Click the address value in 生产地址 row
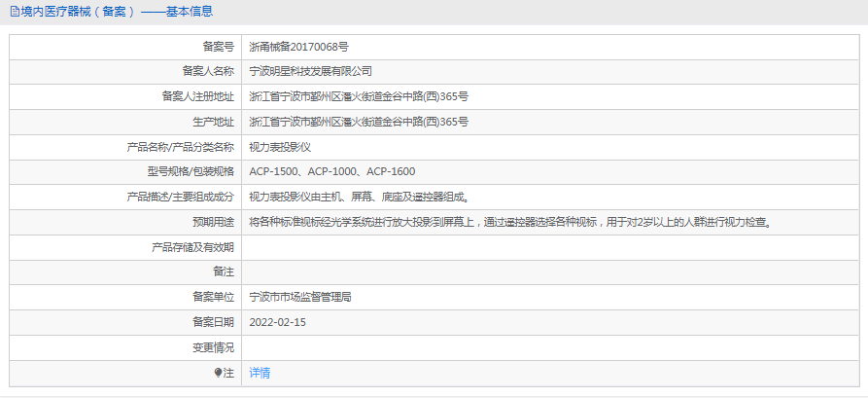The width and height of the screenshot is (868, 398). 360,122
